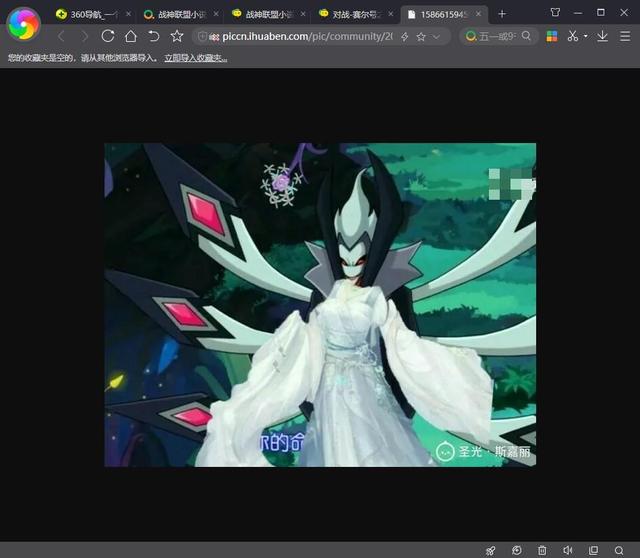Click the displayed character image
Screen dimensions: 640x558
click(320, 304)
